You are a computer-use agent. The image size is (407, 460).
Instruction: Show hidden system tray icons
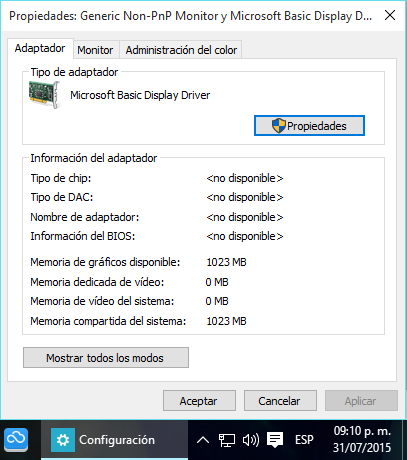[x=203, y=440]
